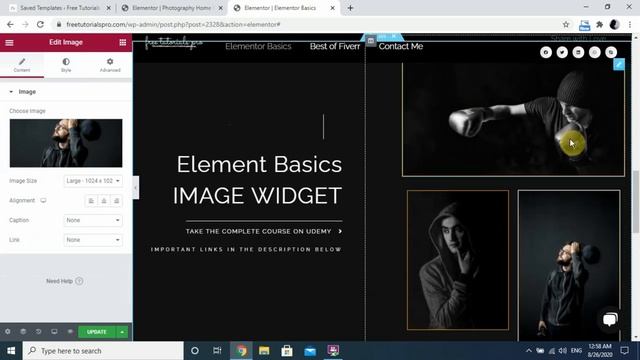The image size is (640, 360).
Task: Open Elementor page settings gear
Action: click(8, 332)
